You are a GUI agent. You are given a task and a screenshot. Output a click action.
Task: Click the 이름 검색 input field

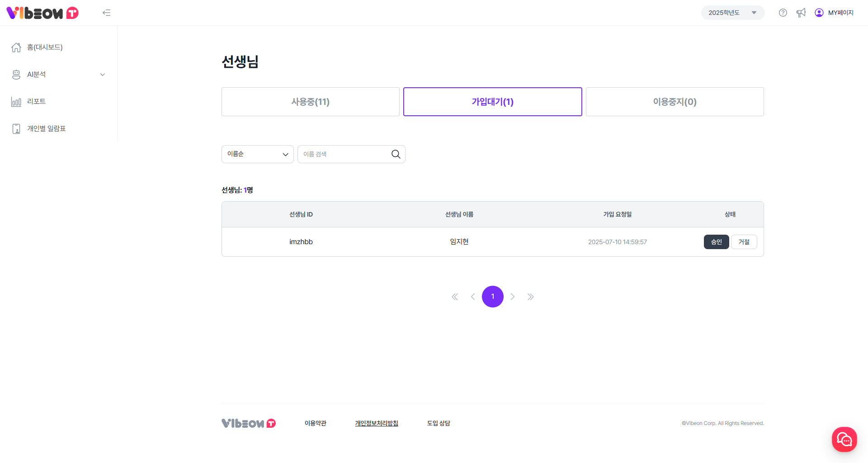[x=344, y=154]
